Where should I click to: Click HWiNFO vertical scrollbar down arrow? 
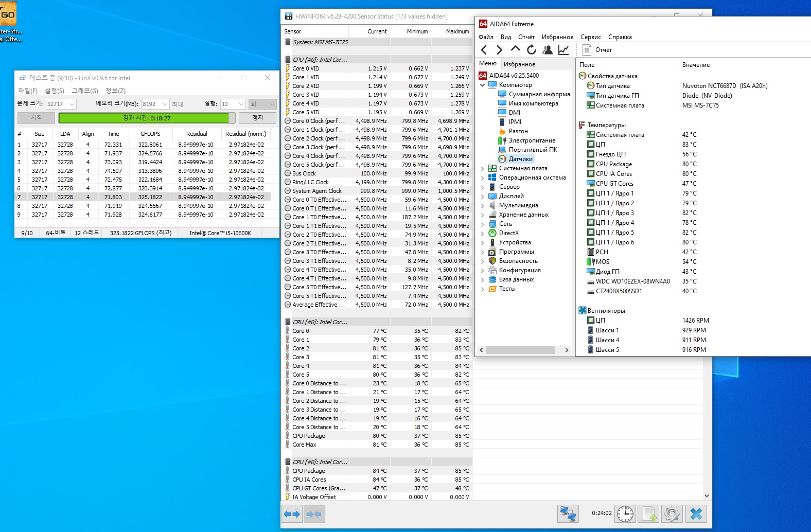707,496
